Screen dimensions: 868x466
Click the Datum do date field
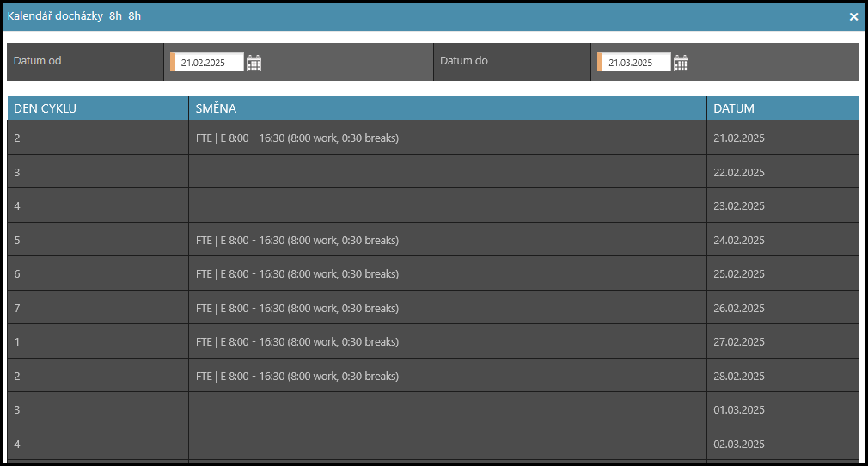[x=636, y=63]
